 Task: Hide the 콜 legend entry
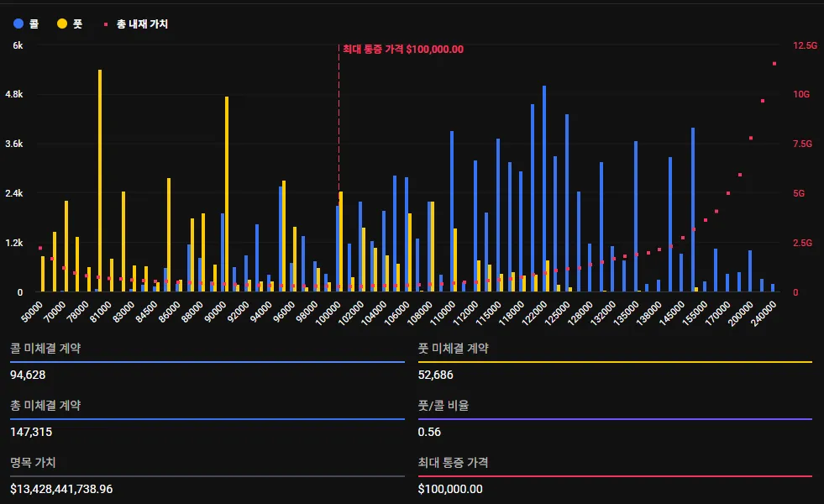(x=30, y=24)
